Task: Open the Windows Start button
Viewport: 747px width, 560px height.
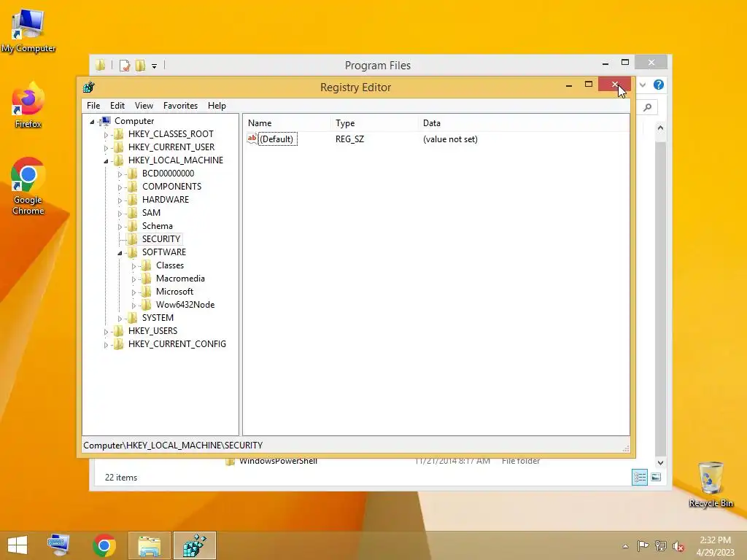Action: tap(18, 545)
